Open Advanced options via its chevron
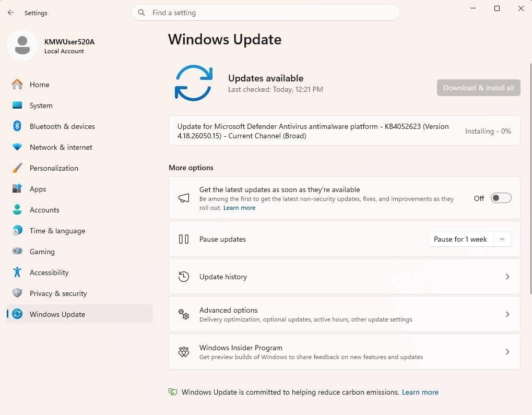The width and height of the screenshot is (532, 415). coord(507,314)
